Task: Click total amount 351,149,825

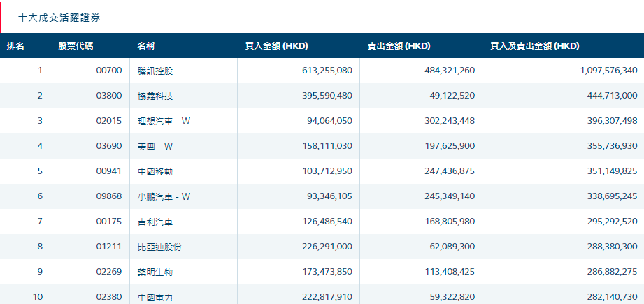Action: point(613,171)
